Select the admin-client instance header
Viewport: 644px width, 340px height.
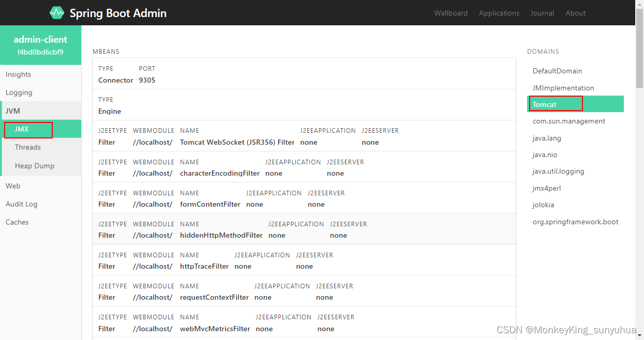click(x=40, y=45)
